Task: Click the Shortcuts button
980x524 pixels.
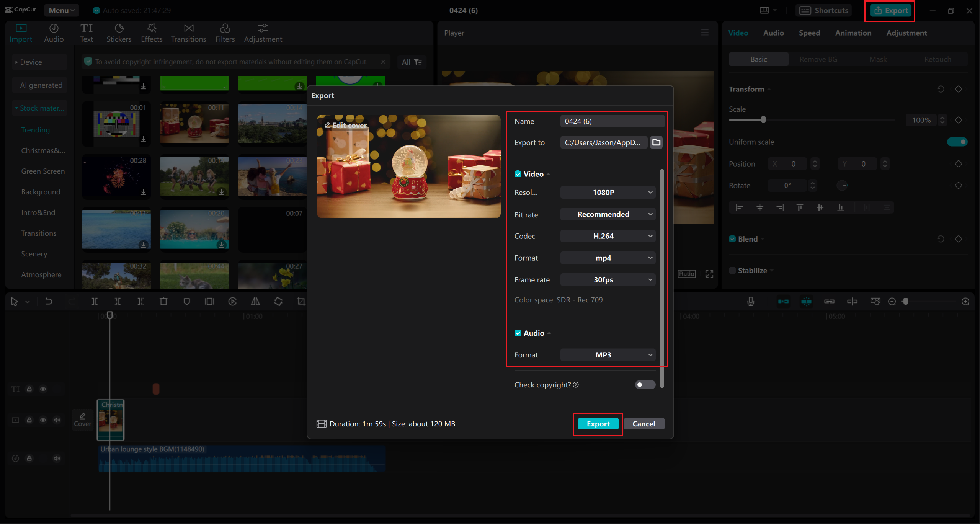Action: tap(824, 10)
